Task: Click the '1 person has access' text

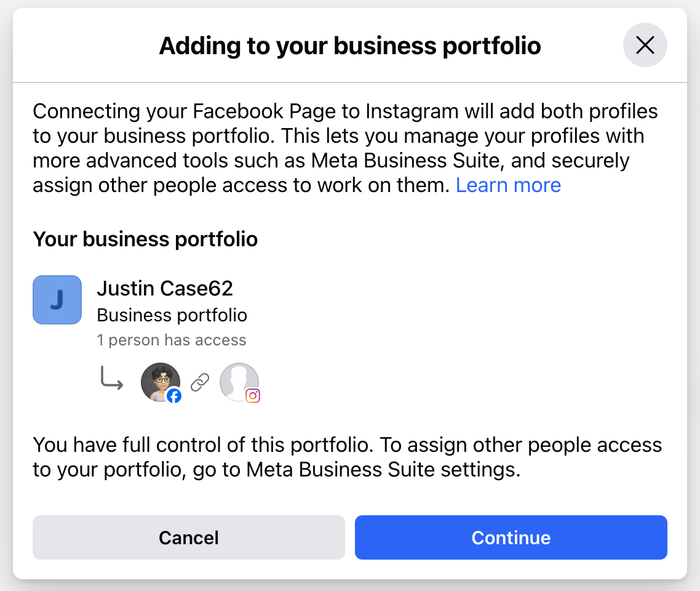Action: pos(172,340)
